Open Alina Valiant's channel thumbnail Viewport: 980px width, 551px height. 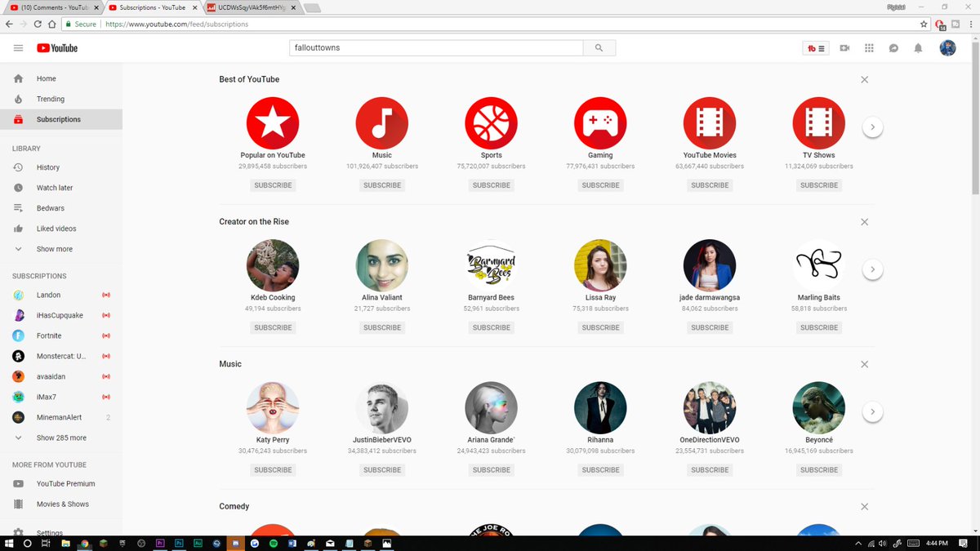point(382,265)
